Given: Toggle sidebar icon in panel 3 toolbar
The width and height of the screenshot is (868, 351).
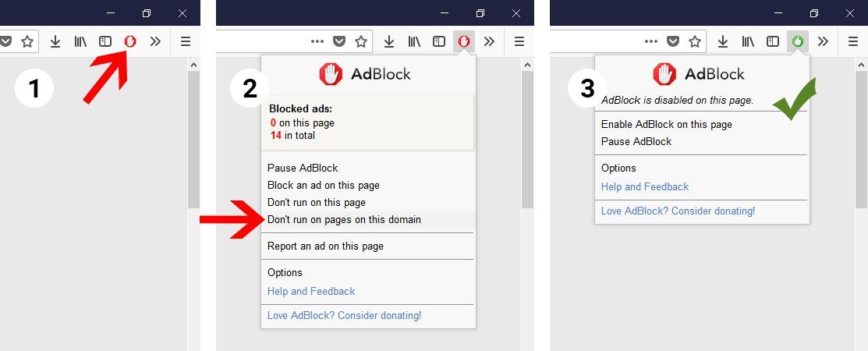Looking at the screenshot, I should pos(773,41).
